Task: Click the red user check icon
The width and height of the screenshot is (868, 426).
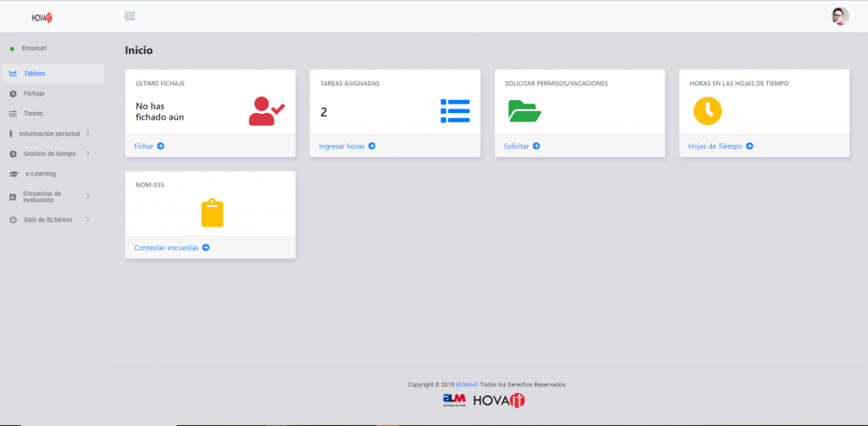Action: (266, 111)
